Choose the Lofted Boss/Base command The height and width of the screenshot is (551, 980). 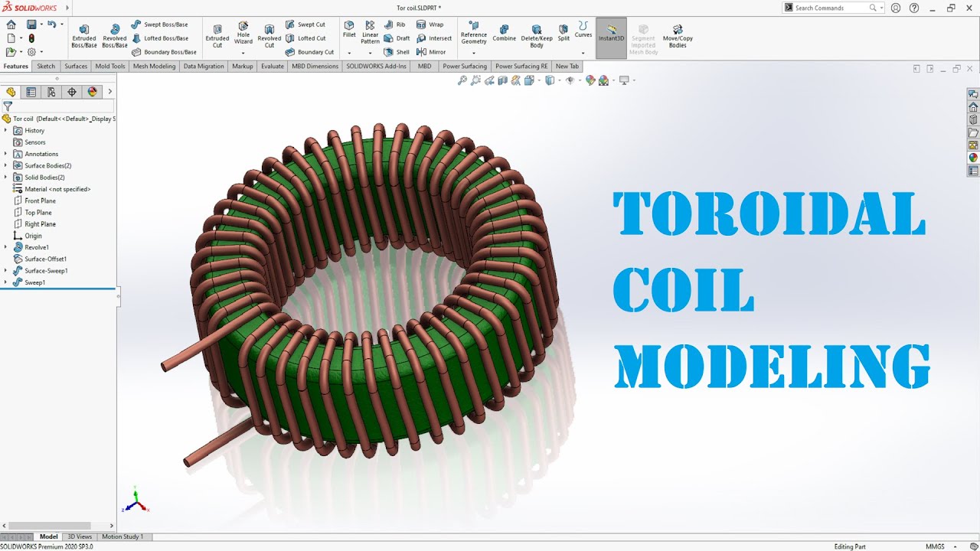coord(160,38)
